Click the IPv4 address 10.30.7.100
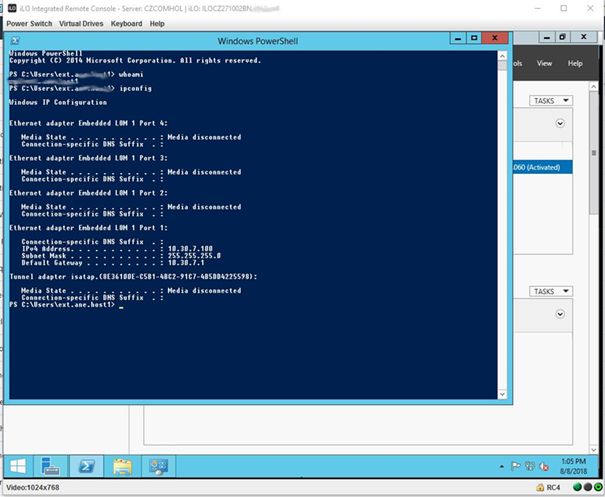Viewport: 605px width, 497px height. (190, 249)
